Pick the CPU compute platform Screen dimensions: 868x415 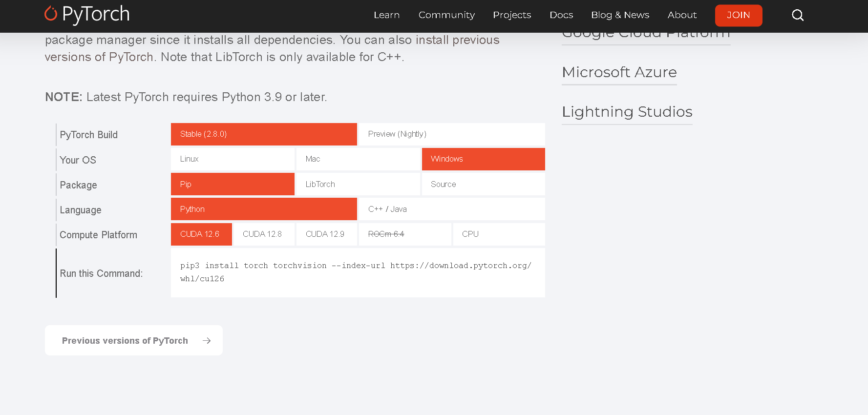[x=499, y=234]
